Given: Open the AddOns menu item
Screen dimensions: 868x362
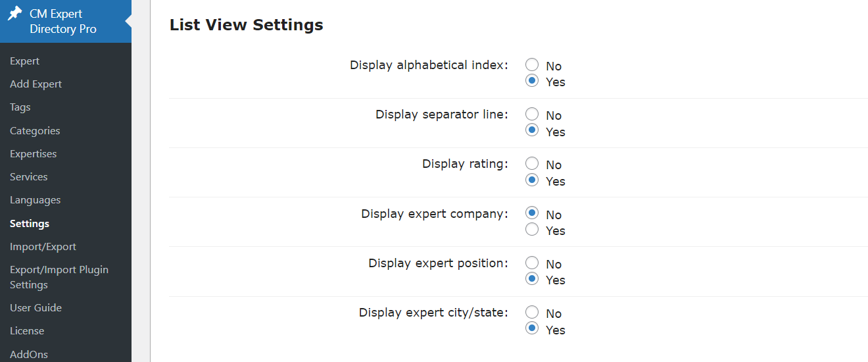Looking at the screenshot, I should [29, 354].
